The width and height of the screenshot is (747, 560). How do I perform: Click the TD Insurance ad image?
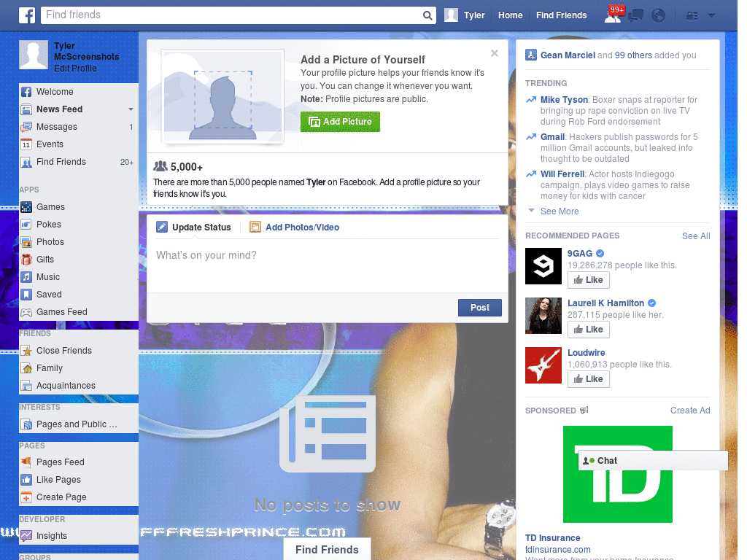tap(618, 474)
